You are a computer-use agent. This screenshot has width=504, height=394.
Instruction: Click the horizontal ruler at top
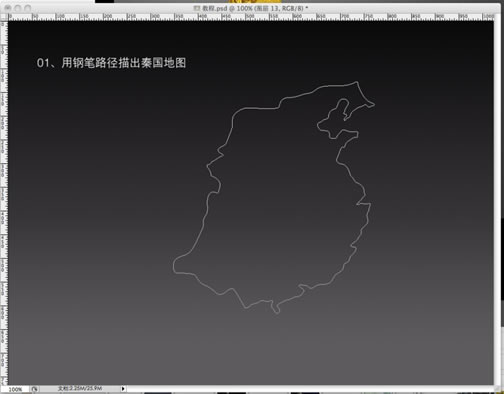(251, 17)
